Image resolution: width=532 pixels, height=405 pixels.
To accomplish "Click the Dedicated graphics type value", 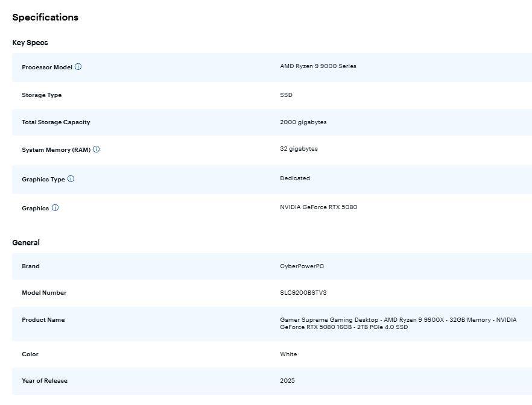I will point(295,178).
